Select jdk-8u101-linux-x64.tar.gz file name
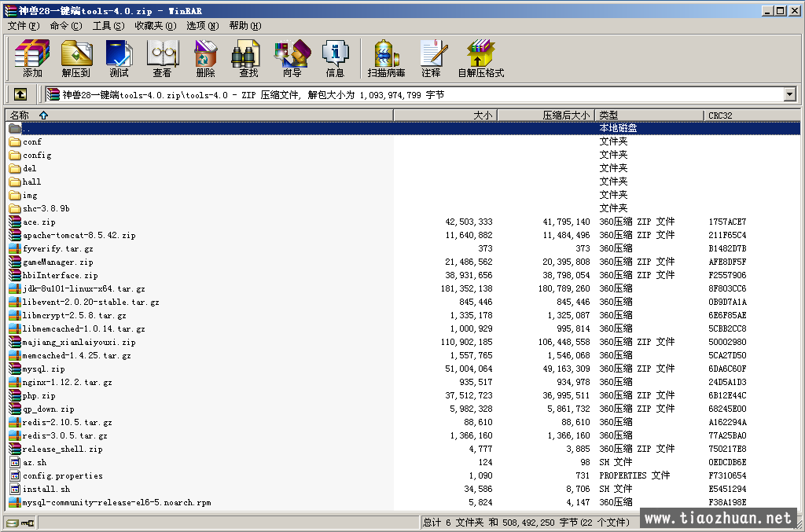 (x=83, y=288)
